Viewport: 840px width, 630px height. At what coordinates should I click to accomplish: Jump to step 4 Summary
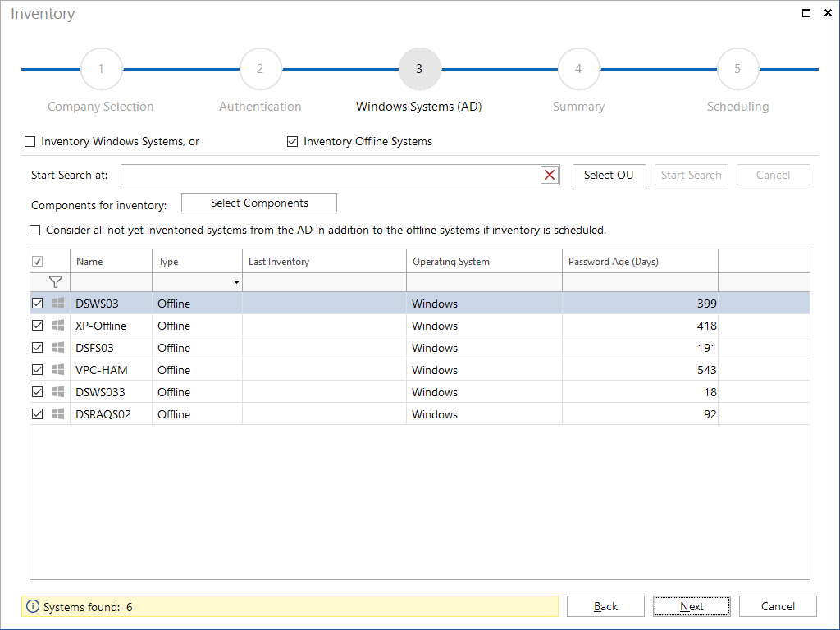578,69
